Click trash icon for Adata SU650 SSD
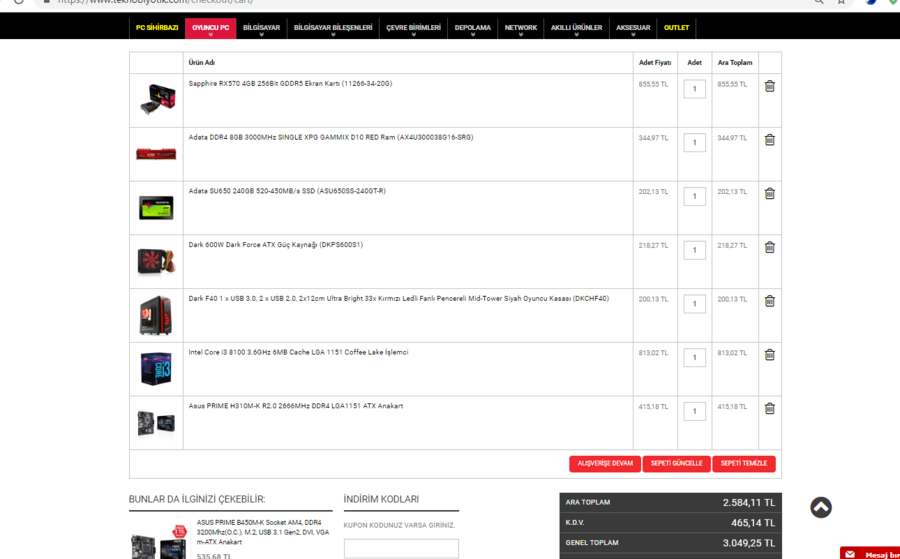900x559 pixels. point(770,193)
